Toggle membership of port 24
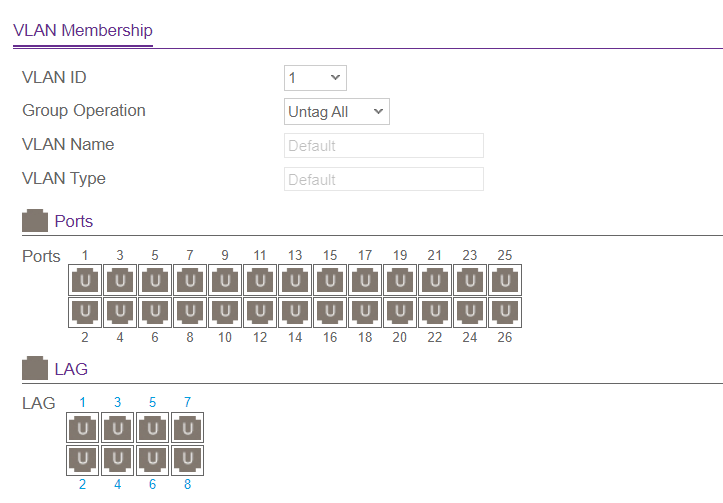 point(470,312)
